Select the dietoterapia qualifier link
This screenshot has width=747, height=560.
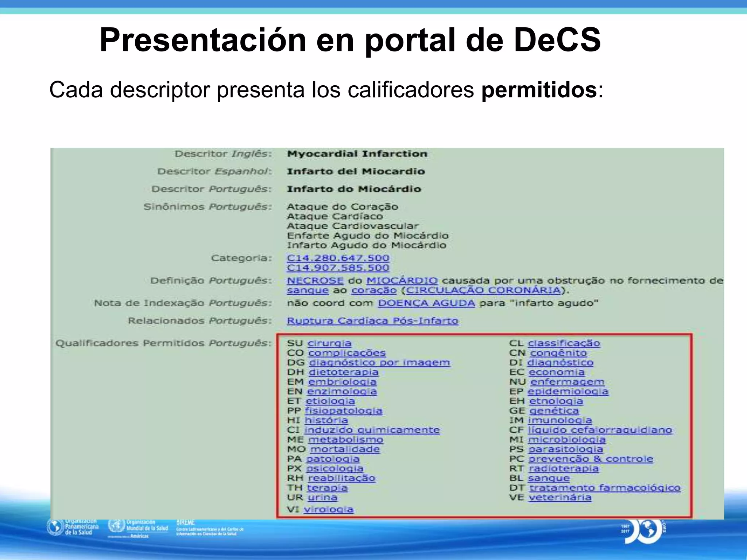[x=344, y=372]
